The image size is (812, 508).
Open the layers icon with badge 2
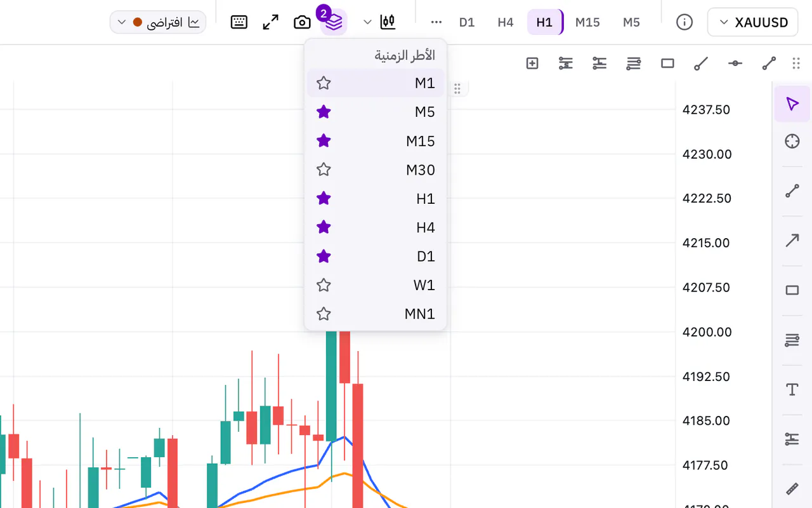[x=334, y=22]
